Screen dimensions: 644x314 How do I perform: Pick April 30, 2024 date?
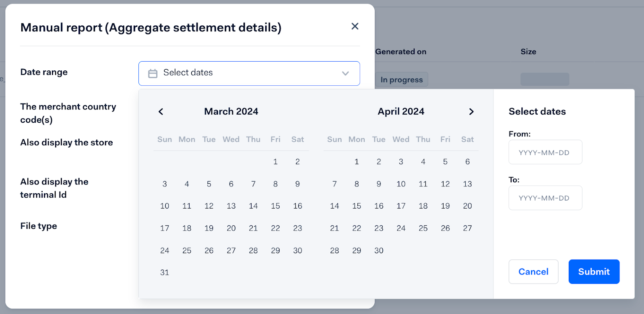379,250
